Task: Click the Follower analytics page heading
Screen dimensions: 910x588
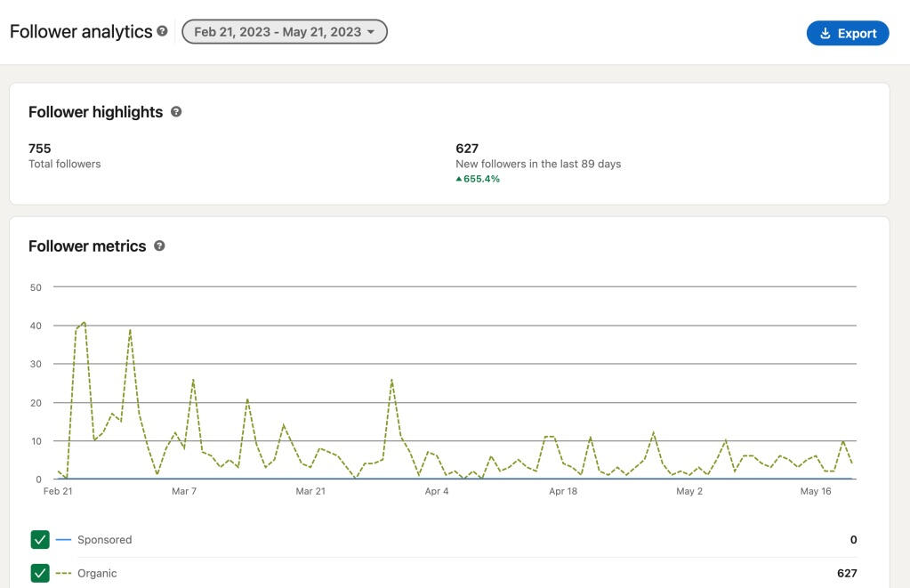Action: tap(81, 32)
